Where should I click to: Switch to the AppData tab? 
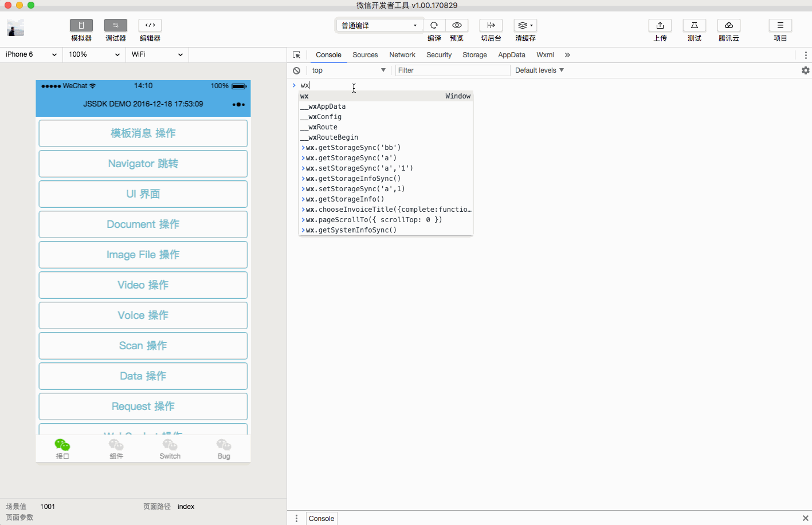click(511, 55)
